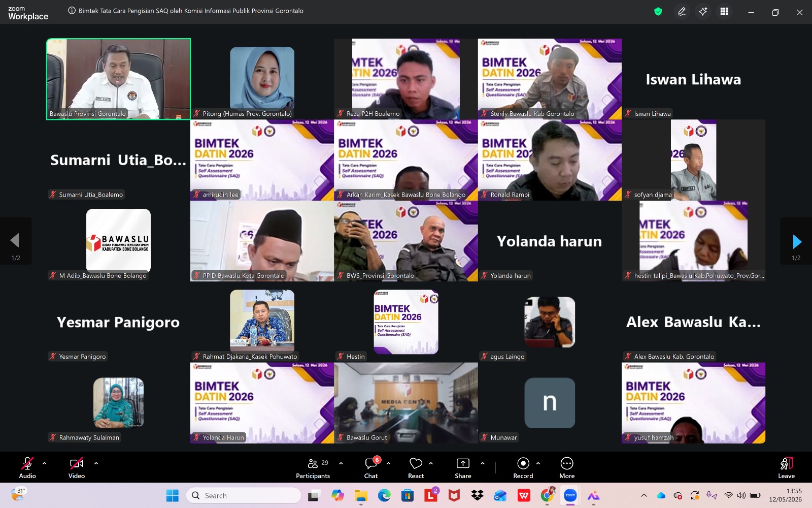Start recording with Record button
Screen dimensions: 812x508
[523, 467]
